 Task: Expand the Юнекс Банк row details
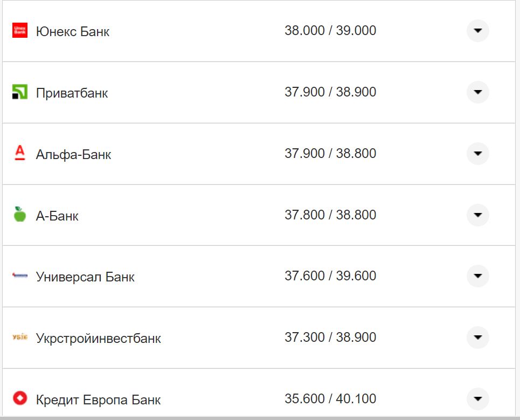[477, 31]
